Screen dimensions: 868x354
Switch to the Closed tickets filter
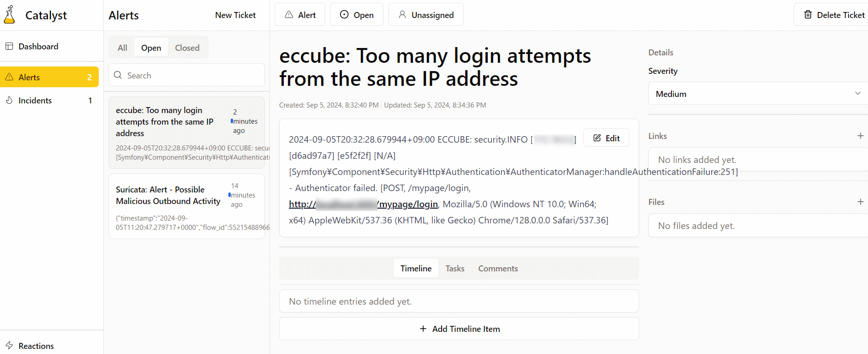coord(187,48)
